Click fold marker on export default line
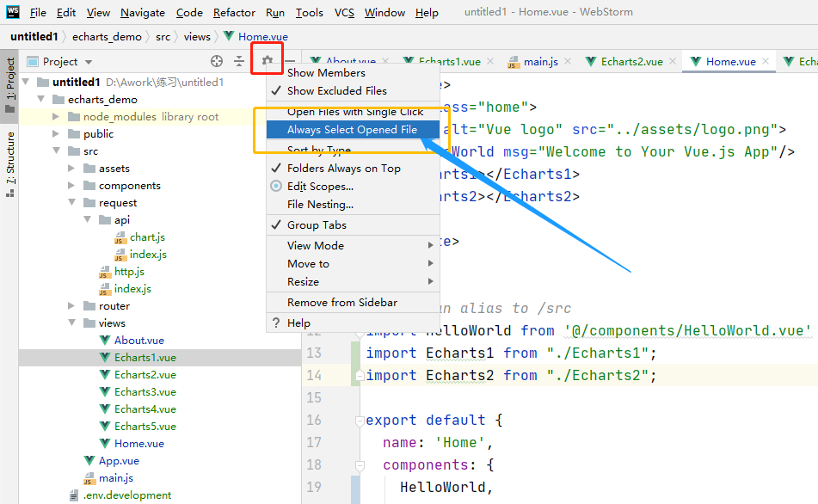 pyautogui.click(x=360, y=421)
